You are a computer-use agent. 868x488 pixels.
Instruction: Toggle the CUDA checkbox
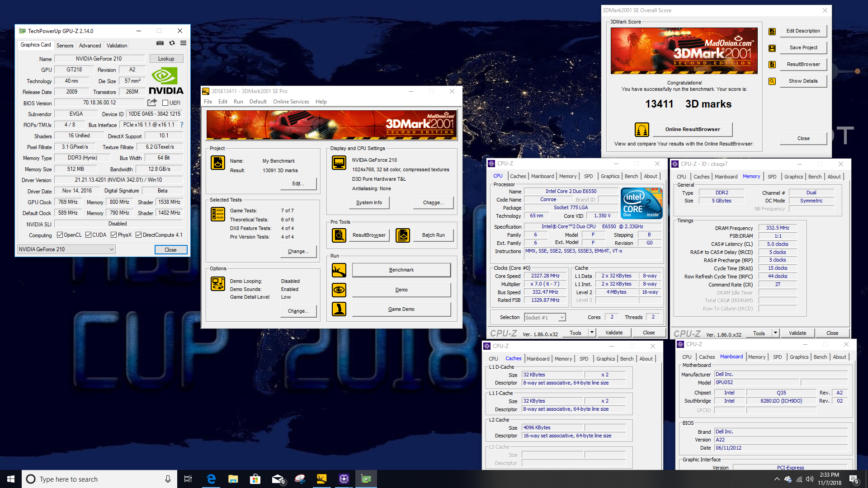tap(89, 235)
